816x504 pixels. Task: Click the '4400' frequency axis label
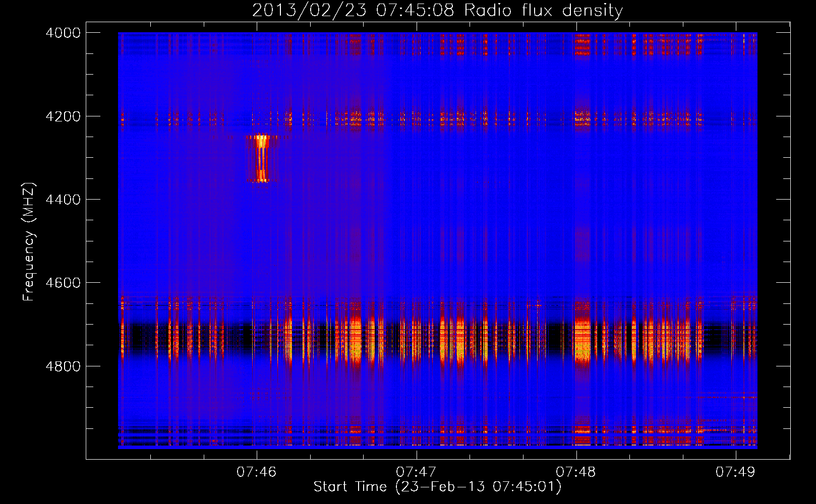point(63,200)
